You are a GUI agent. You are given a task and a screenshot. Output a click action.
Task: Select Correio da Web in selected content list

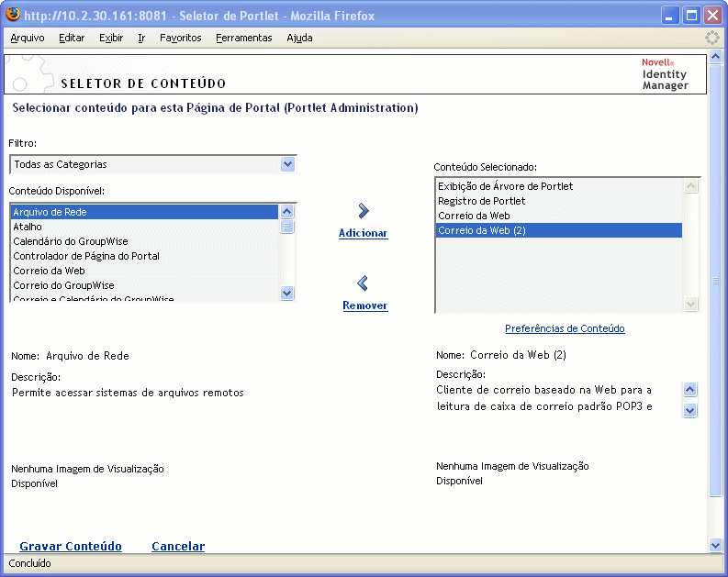pos(559,216)
